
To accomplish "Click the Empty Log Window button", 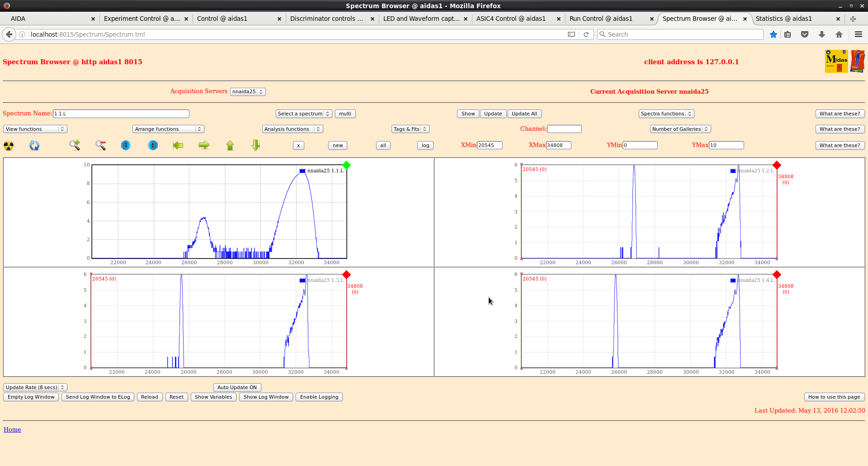I will 31,397.
